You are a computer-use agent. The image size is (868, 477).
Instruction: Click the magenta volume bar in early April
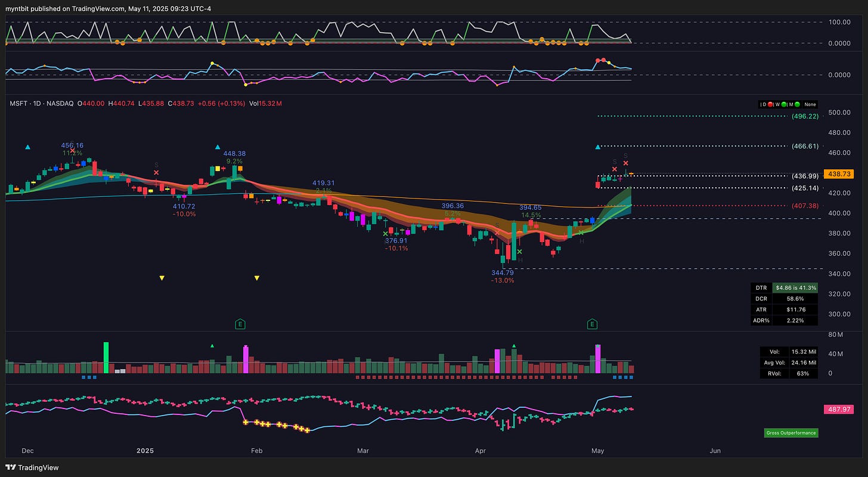(497, 361)
